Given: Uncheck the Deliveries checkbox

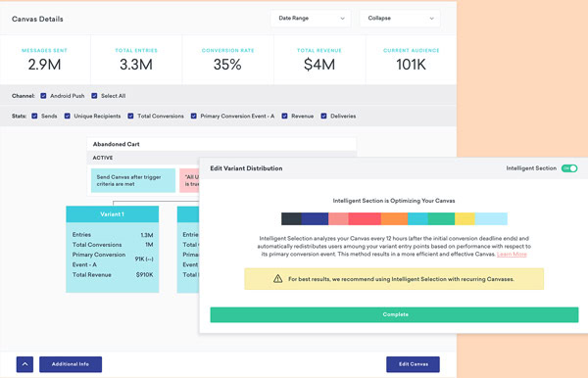Looking at the screenshot, I should point(323,117).
